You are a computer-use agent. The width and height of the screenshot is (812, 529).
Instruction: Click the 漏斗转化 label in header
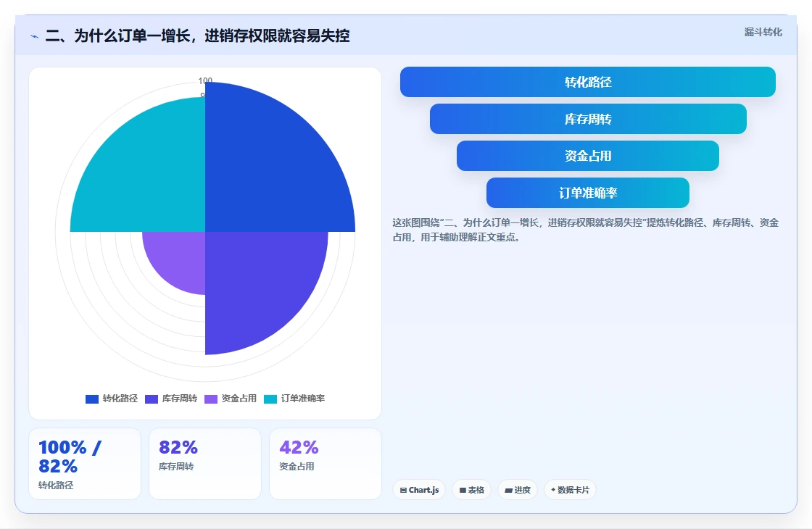[x=763, y=32]
